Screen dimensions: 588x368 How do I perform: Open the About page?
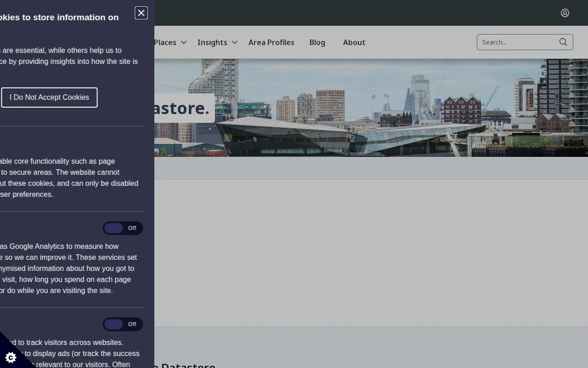click(x=354, y=42)
